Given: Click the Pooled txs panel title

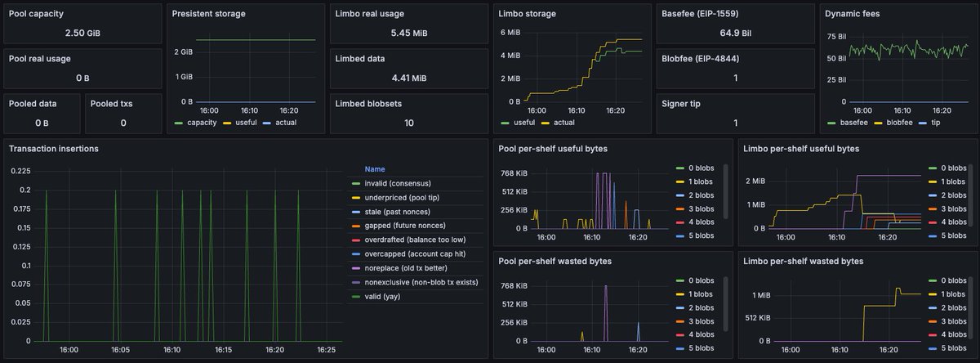Looking at the screenshot, I should pyautogui.click(x=112, y=103).
